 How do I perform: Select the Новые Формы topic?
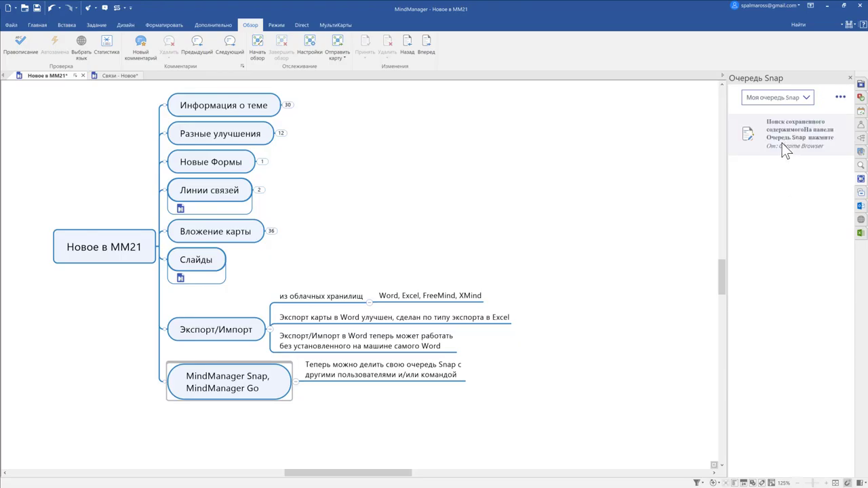click(211, 162)
